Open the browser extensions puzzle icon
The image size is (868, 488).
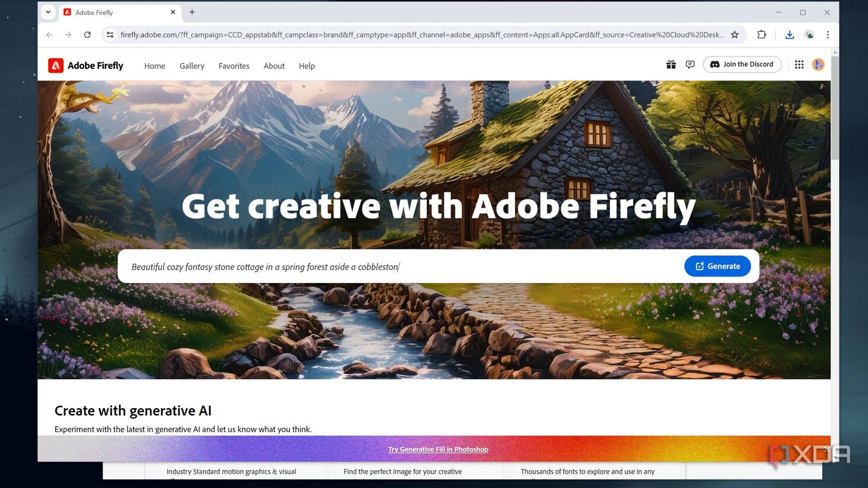[x=762, y=35]
